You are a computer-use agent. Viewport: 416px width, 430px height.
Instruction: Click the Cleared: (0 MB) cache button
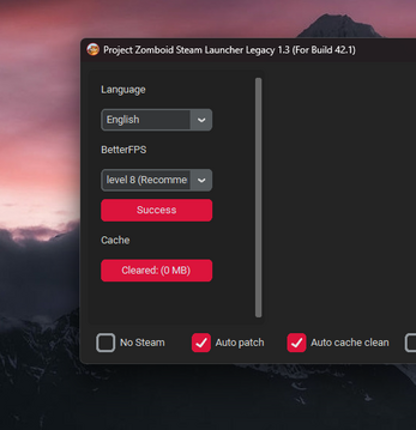pyautogui.click(x=156, y=270)
